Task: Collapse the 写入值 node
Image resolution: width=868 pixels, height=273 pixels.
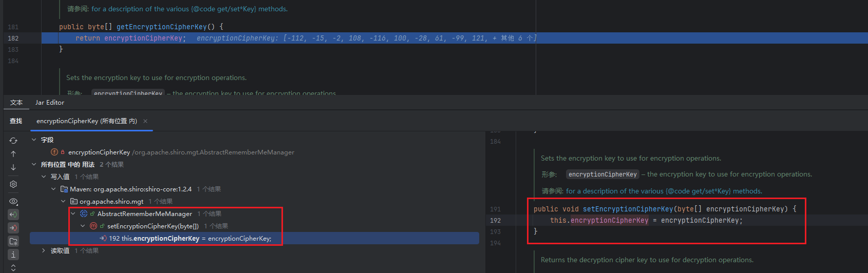Action: [x=44, y=177]
